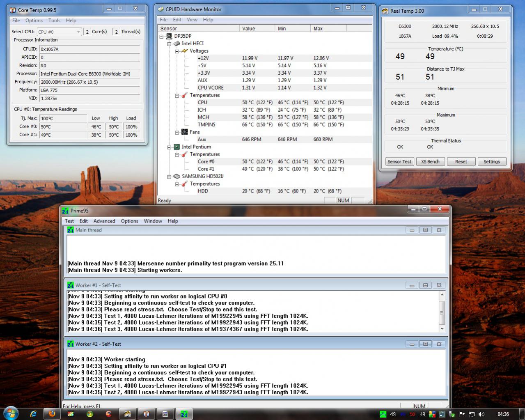Click the Worker #1 Self-Test window icon

71,285
